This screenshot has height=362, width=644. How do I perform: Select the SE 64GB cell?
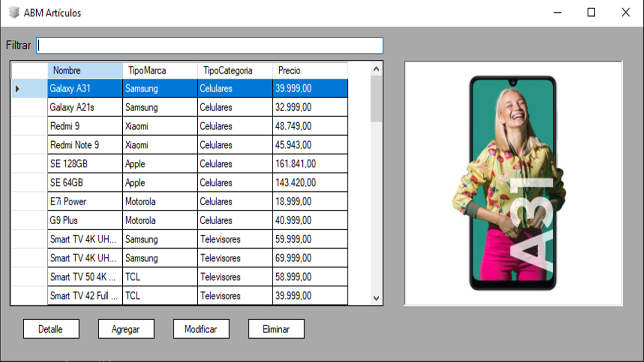tap(85, 183)
